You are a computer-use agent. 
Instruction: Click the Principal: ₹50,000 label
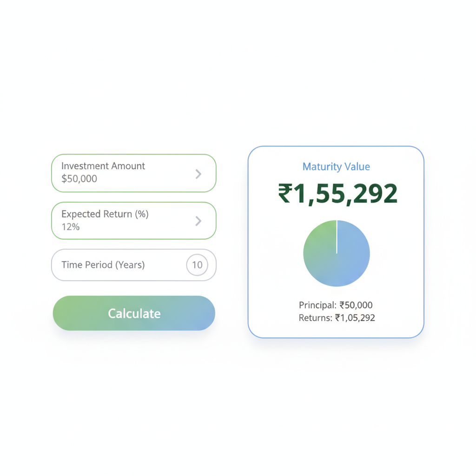pos(336,305)
